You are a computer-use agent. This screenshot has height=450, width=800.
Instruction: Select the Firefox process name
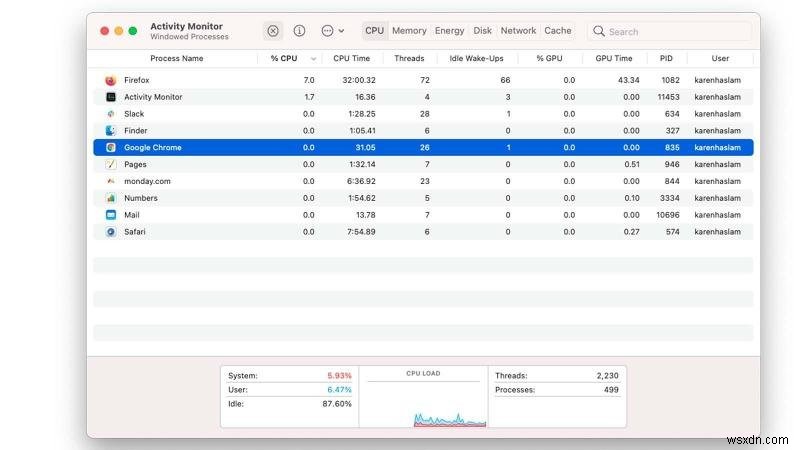[x=137, y=80]
